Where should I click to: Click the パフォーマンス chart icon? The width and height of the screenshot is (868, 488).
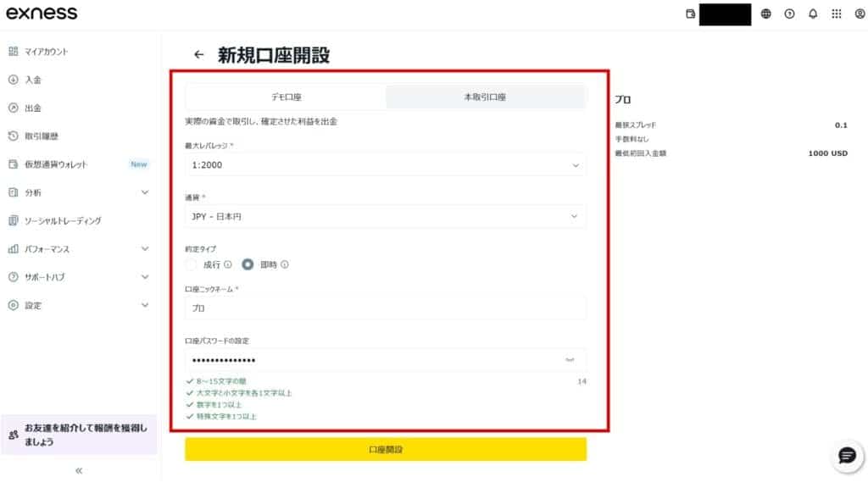pyautogui.click(x=14, y=249)
